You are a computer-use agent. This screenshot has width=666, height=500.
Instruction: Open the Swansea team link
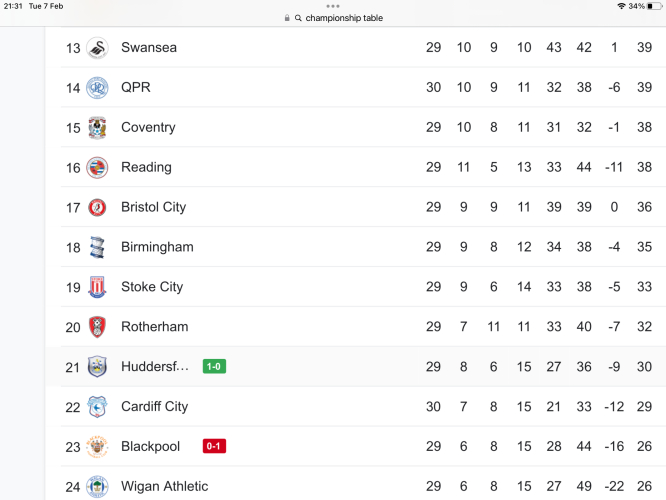coord(148,48)
